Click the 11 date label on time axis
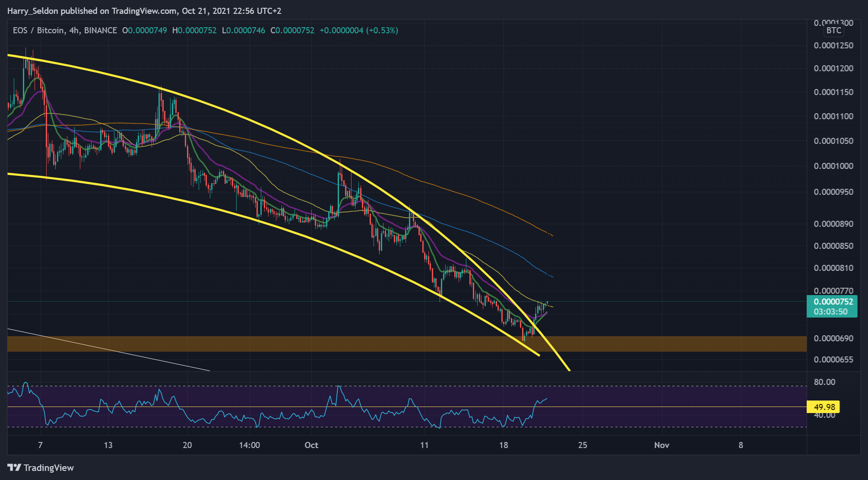Screen dimensions: 868x480 click(424, 445)
